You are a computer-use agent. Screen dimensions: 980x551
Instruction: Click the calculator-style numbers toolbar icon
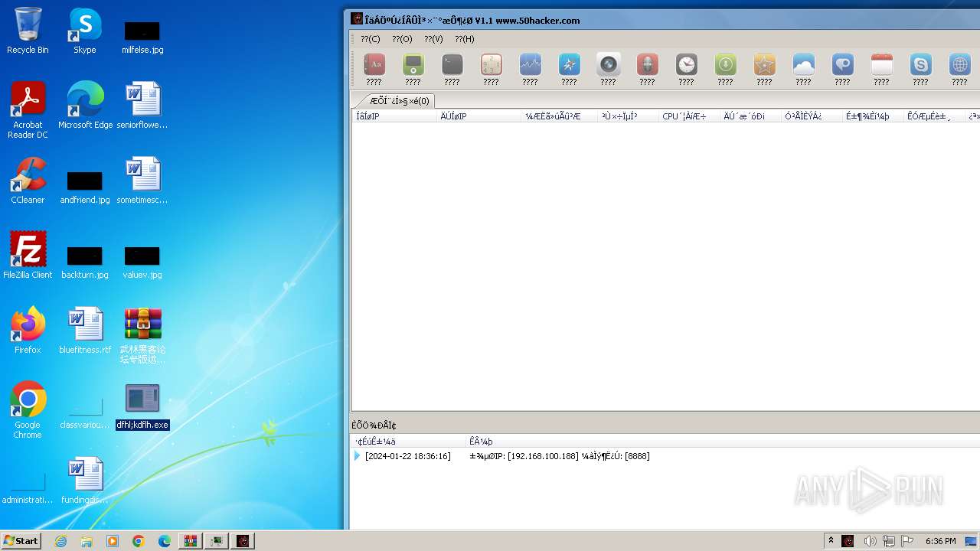(x=491, y=64)
